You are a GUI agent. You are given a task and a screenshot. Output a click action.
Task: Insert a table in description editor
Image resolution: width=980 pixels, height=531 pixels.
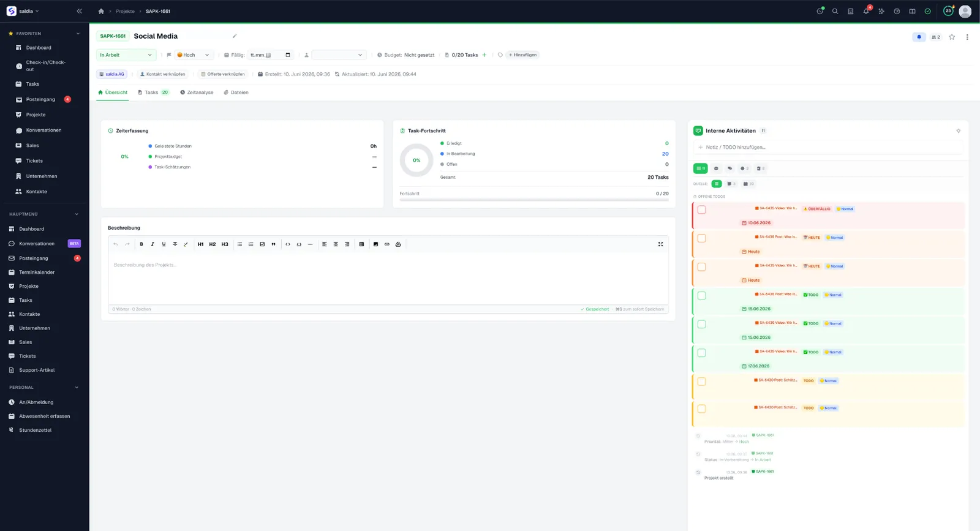pyautogui.click(x=361, y=244)
